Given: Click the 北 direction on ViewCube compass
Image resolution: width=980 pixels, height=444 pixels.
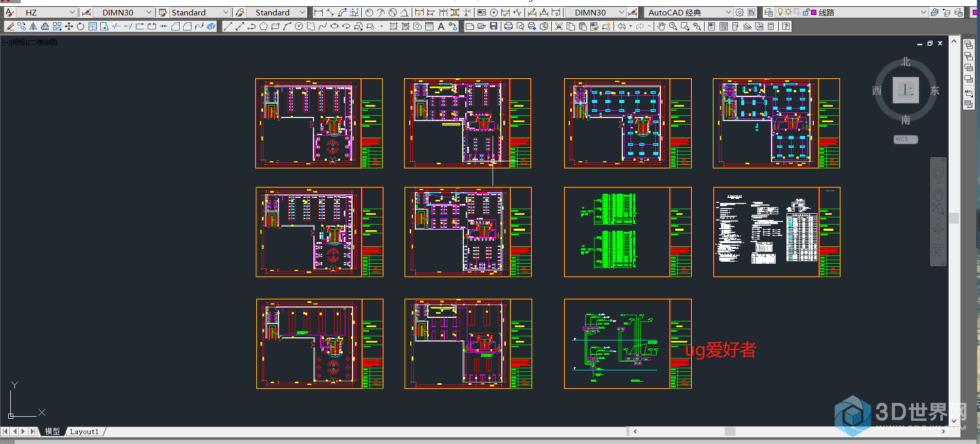Looking at the screenshot, I should point(906,62).
